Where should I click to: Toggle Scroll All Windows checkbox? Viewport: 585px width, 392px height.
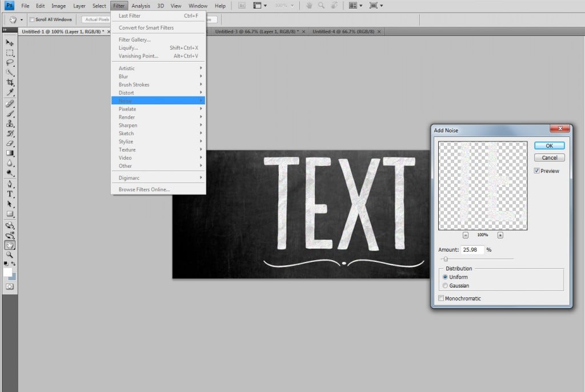point(32,19)
